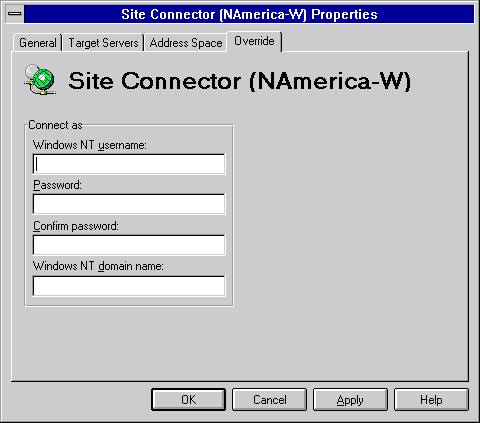
Task: Confirm with the OK button
Action: pos(188,399)
